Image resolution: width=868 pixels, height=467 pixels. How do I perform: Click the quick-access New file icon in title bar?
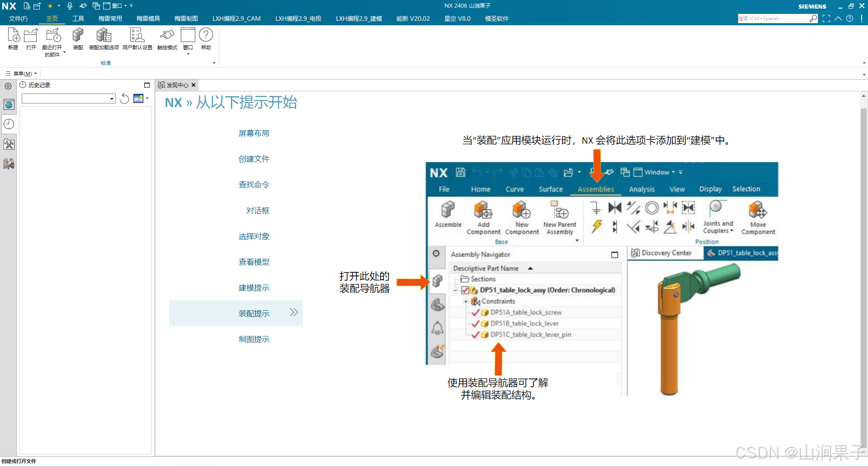click(27, 6)
